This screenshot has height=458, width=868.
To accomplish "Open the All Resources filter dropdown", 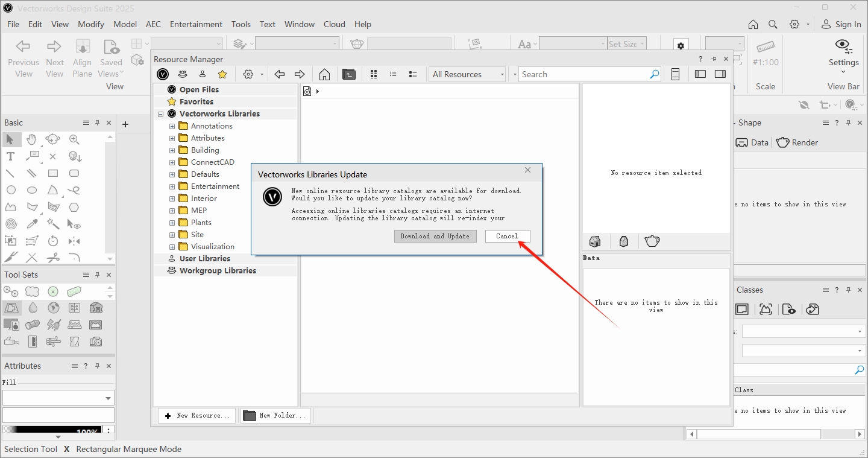I will coord(468,74).
